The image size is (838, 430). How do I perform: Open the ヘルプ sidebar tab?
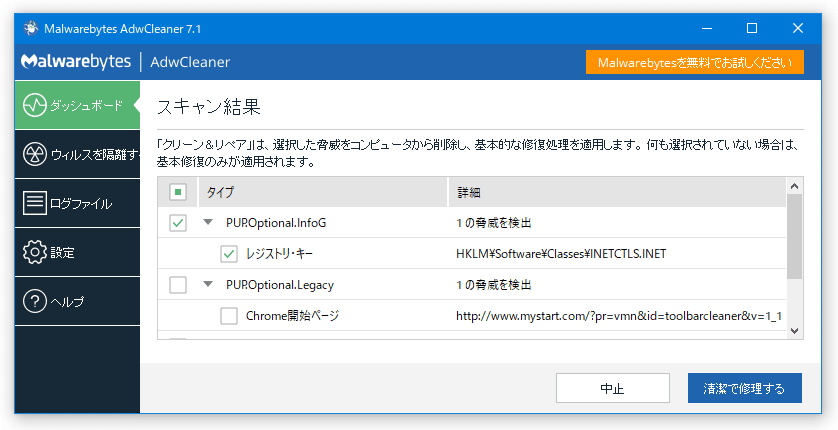tap(77, 301)
